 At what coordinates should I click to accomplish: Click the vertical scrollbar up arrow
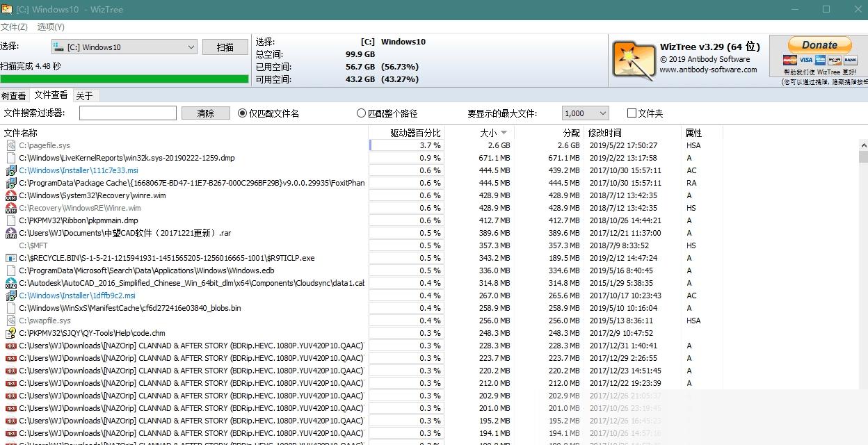(863, 145)
